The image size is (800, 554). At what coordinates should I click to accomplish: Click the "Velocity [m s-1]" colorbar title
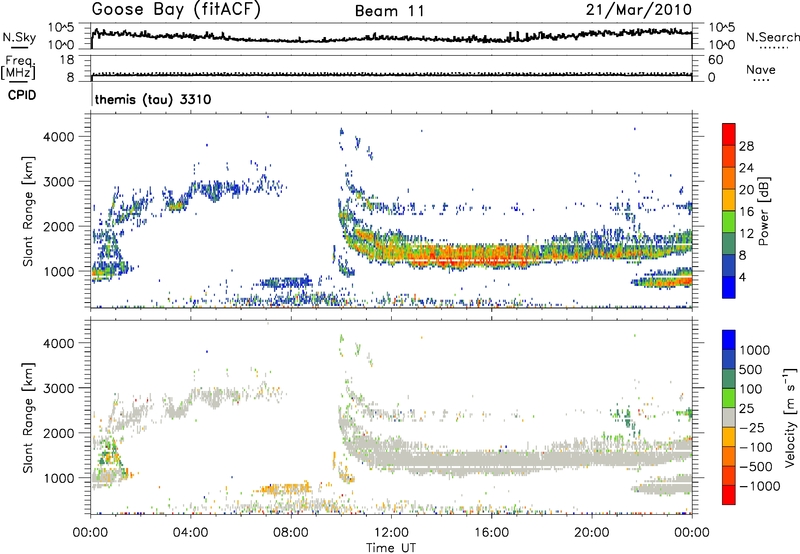click(x=790, y=417)
